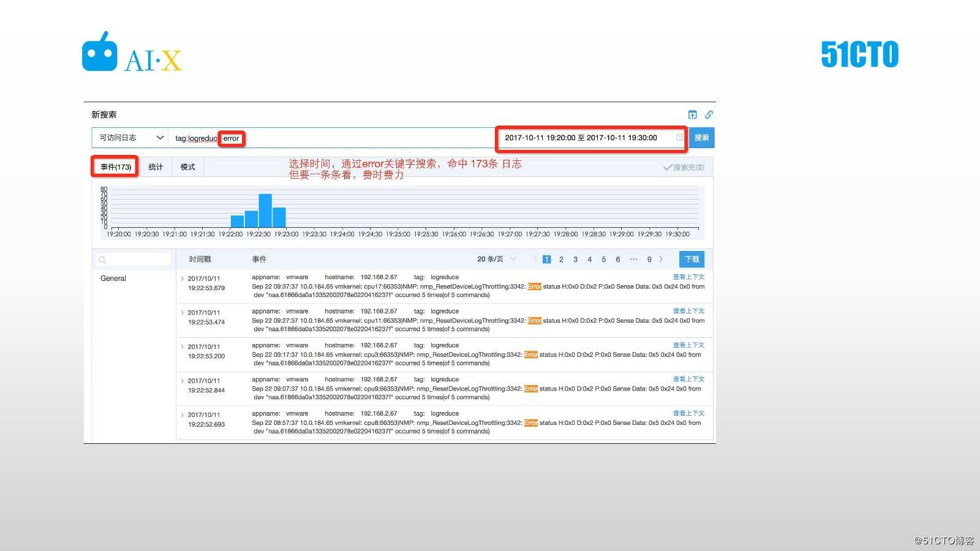The image size is (980, 551).
Task: Click the 搜索完成! status text
Action: pos(684,167)
